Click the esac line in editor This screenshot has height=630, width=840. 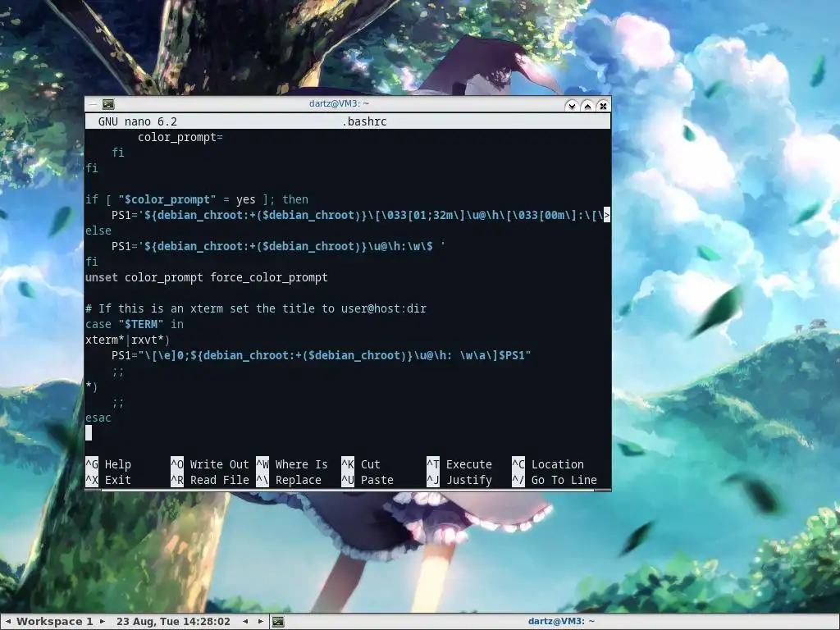point(98,418)
